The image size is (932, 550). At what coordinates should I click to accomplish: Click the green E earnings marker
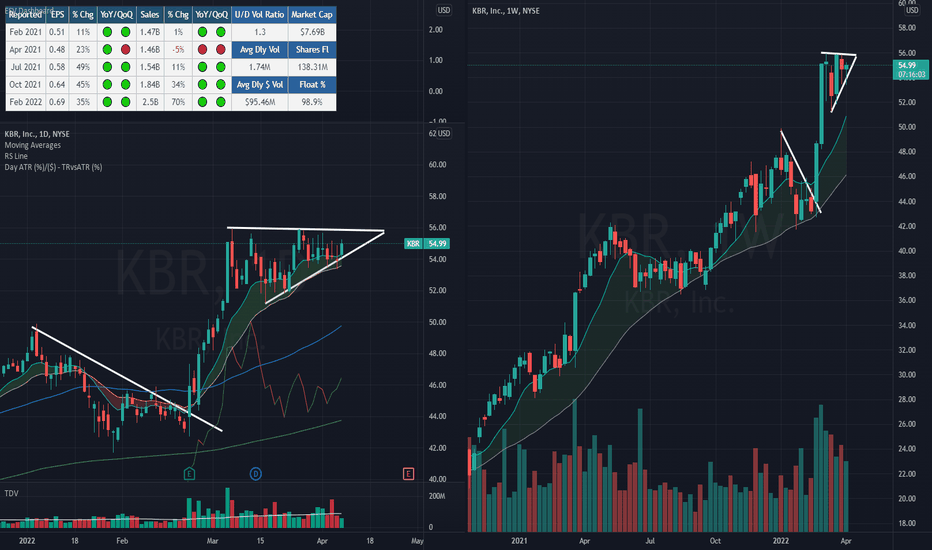[x=189, y=474]
